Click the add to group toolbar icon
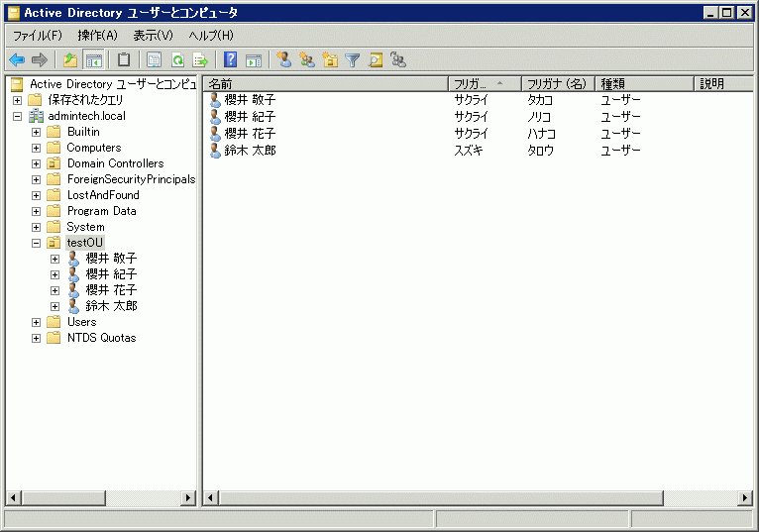This screenshot has height=532, width=759. point(398,60)
